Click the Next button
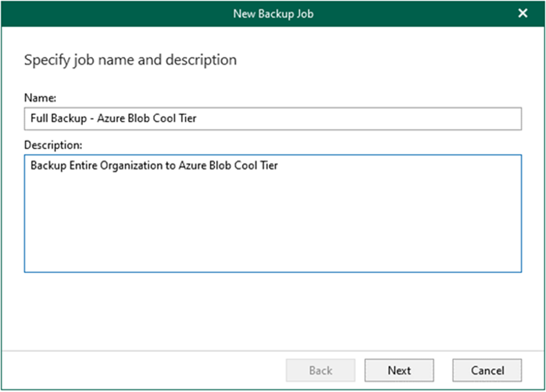Image resolution: width=546 pixels, height=392 pixels. pyautogui.click(x=399, y=371)
